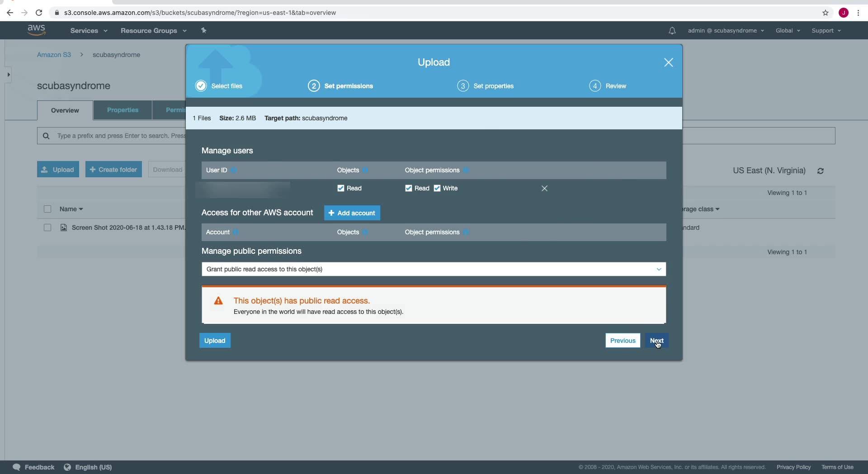
Task: Sort by the Storage class column
Action: (701, 209)
